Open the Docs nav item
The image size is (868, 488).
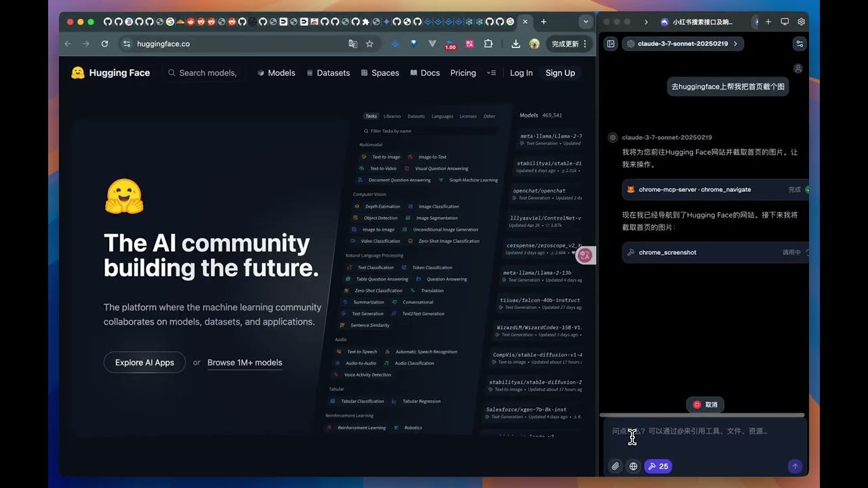point(425,73)
